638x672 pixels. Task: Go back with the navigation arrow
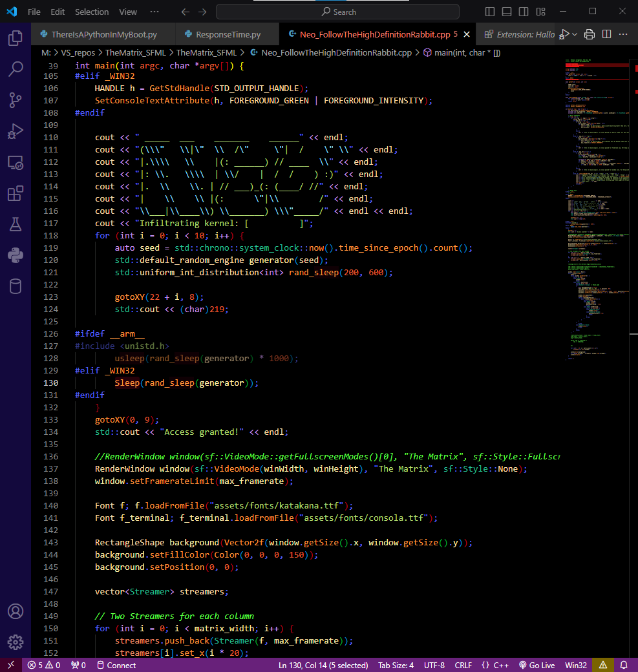[x=186, y=12]
